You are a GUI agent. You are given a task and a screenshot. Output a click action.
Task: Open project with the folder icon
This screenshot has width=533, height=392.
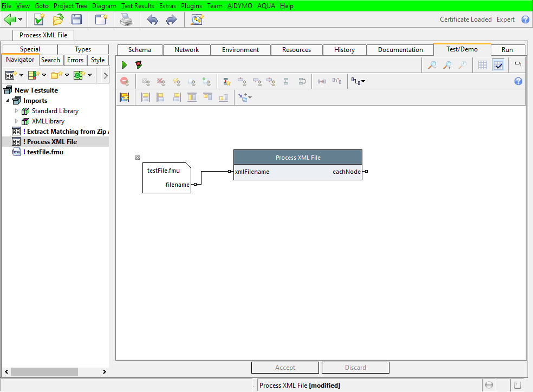[58, 19]
